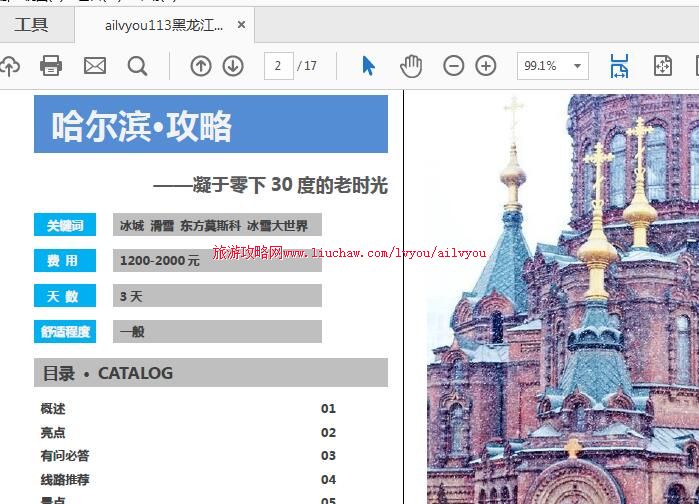Click the 线路推荐 catalog entry

click(x=65, y=479)
